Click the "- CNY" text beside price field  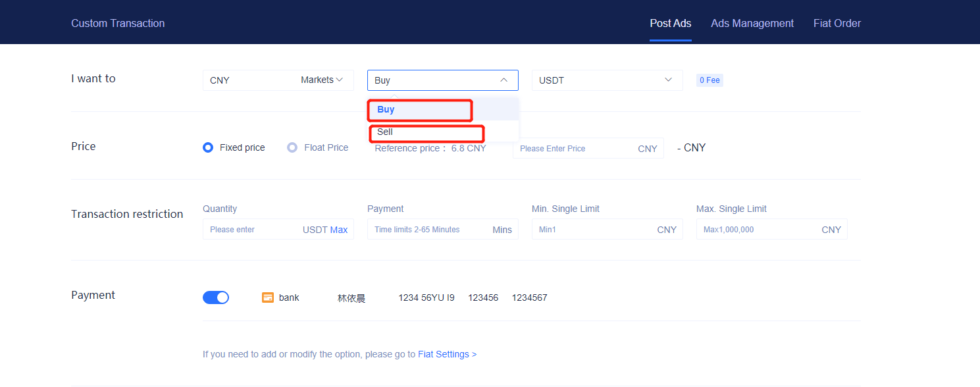691,148
